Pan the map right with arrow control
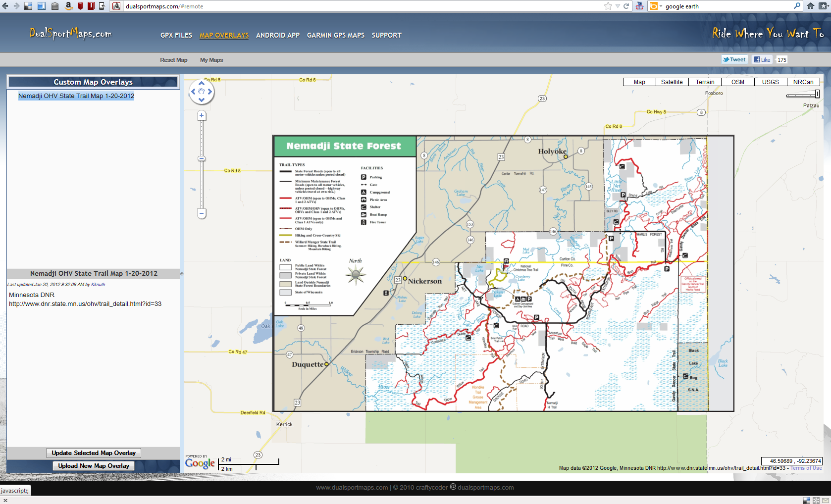This screenshot has width=831, height=504. click(210, 92)
